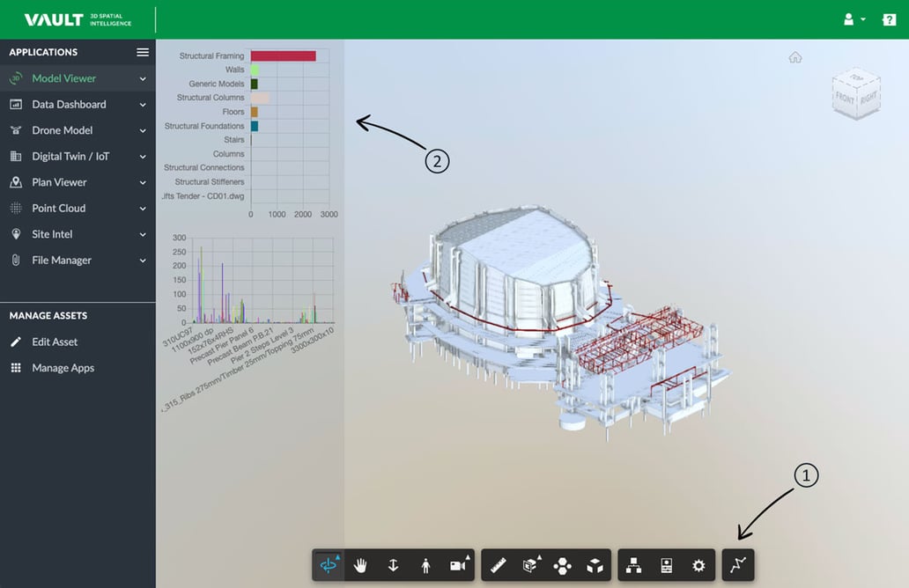Enable First Person walk mode
The width and height of the screenshot is (909, 588).
(x=425, y=566)
